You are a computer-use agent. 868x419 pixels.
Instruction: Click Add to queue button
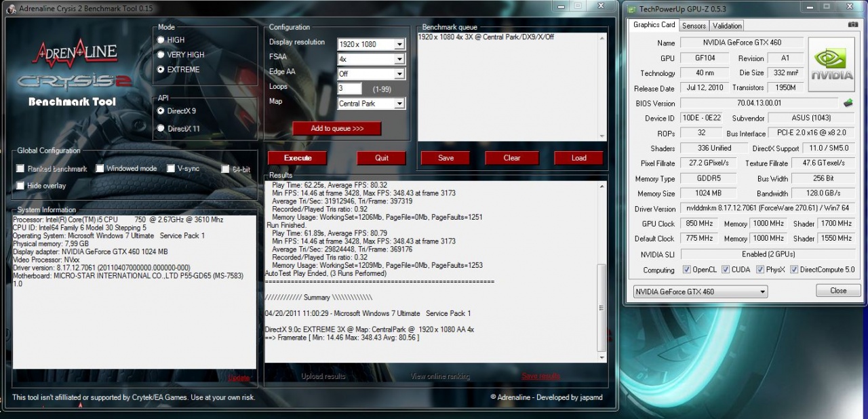click(x=337, y=128)
